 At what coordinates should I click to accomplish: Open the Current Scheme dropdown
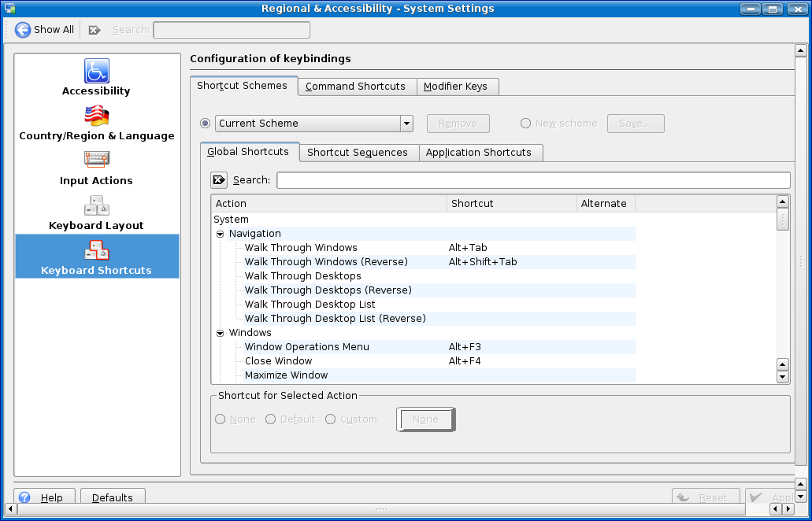[x=406, y=124]
